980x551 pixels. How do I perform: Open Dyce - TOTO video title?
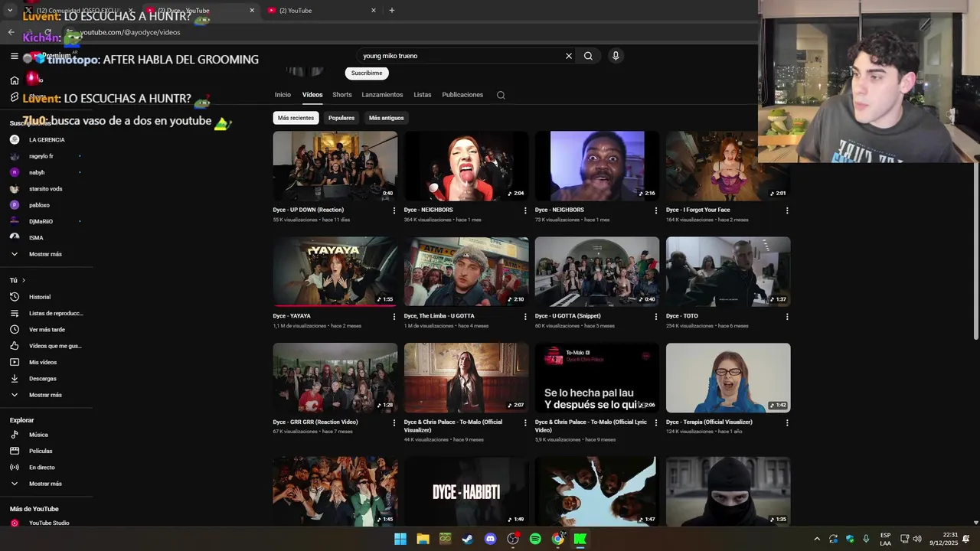(682, 316)
